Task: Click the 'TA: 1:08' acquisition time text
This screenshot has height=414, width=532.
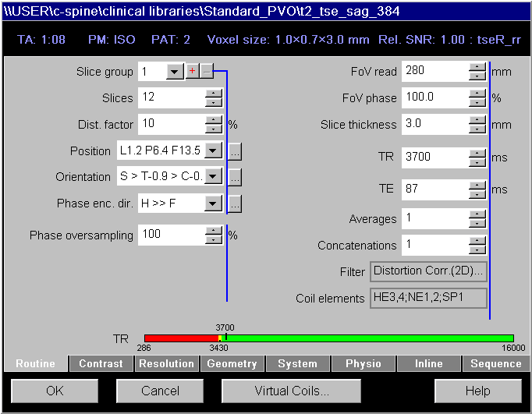Action: (41, 40)
